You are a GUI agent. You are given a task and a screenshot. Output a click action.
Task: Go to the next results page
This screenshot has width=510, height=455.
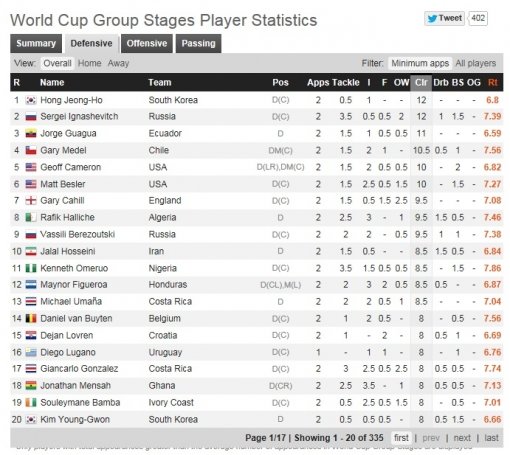462,438
